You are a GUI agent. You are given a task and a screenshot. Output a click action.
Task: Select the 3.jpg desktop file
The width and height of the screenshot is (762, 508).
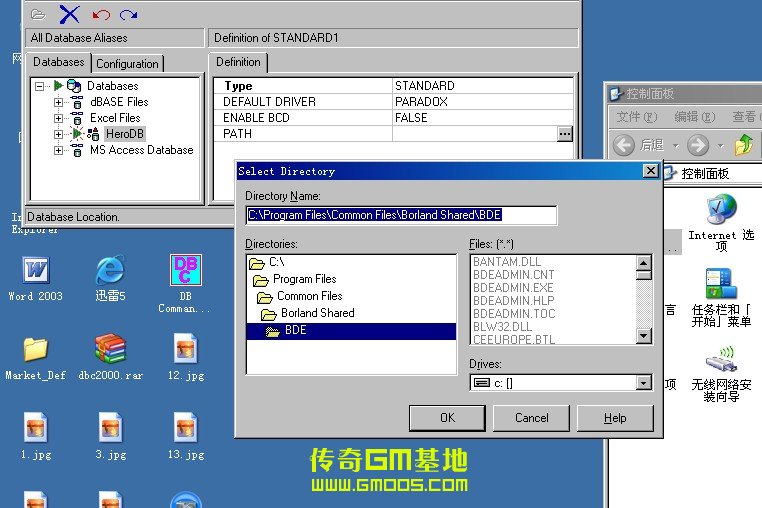110,427
